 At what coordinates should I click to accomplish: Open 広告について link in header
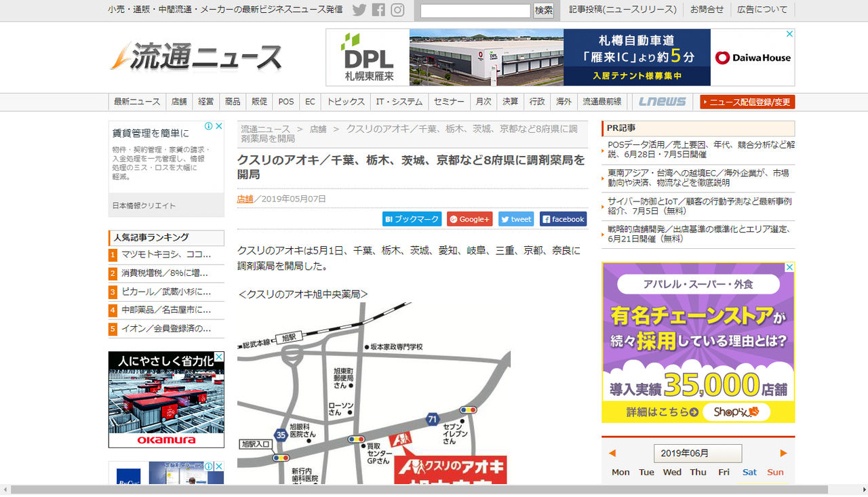click(762, 9)
